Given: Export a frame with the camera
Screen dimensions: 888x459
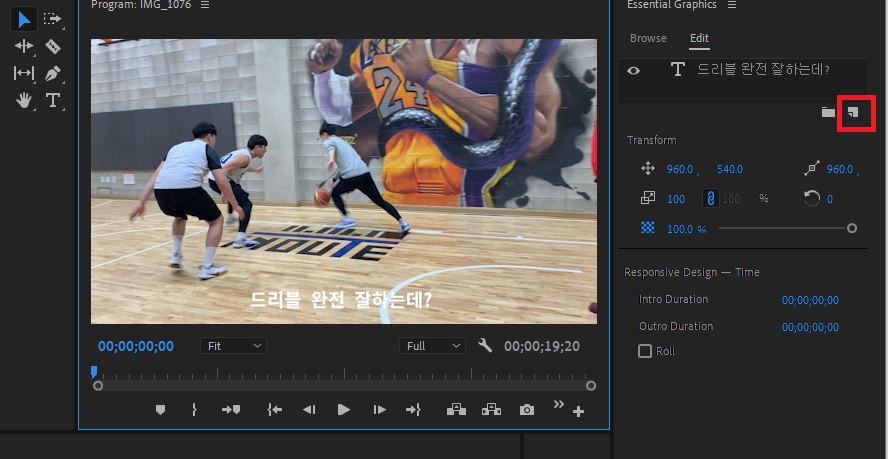Looking at the screenshot, I should click(x=527, y=410).
